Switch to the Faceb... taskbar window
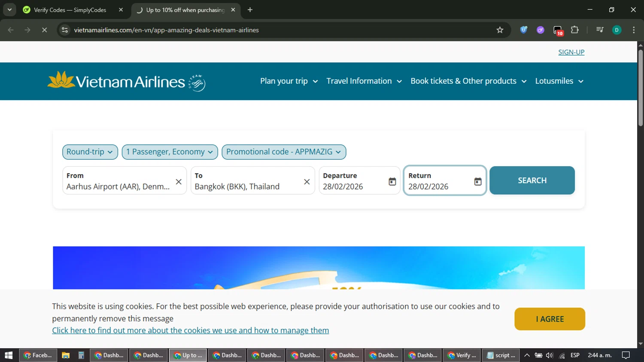644x362 pixels. [x=38, y=355]
